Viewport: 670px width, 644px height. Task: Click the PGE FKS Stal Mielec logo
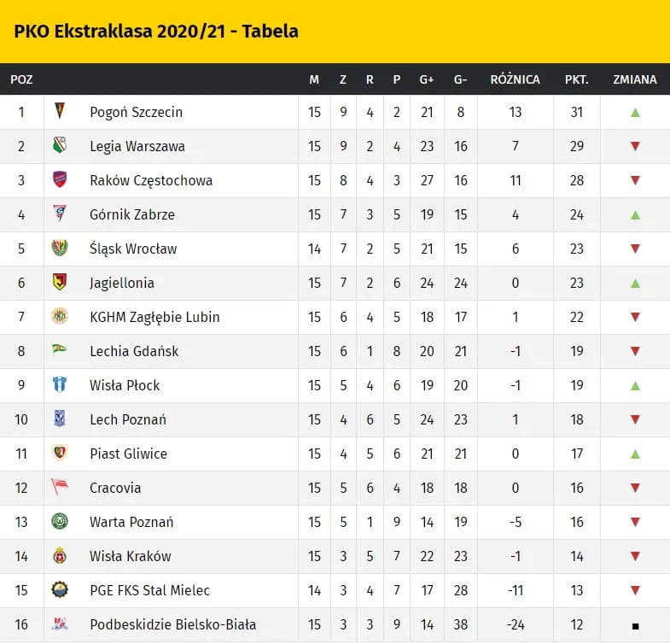tap(59, 590)
